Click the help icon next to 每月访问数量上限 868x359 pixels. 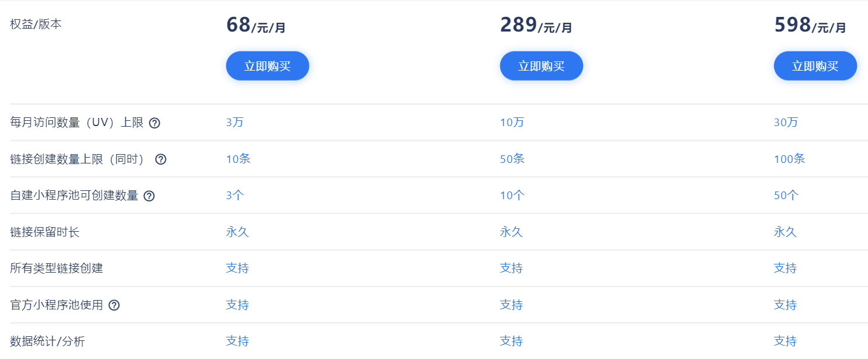click(x=155, y=123)
